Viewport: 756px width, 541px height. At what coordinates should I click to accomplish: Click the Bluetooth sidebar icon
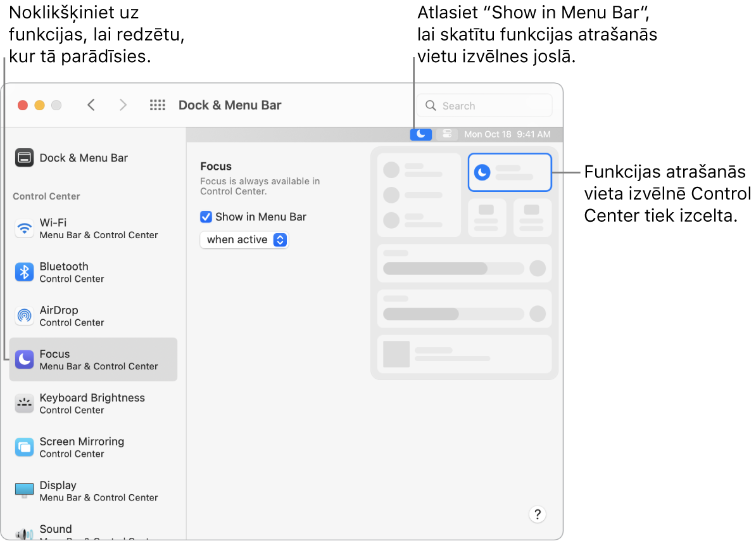click(x=24, y=272)
